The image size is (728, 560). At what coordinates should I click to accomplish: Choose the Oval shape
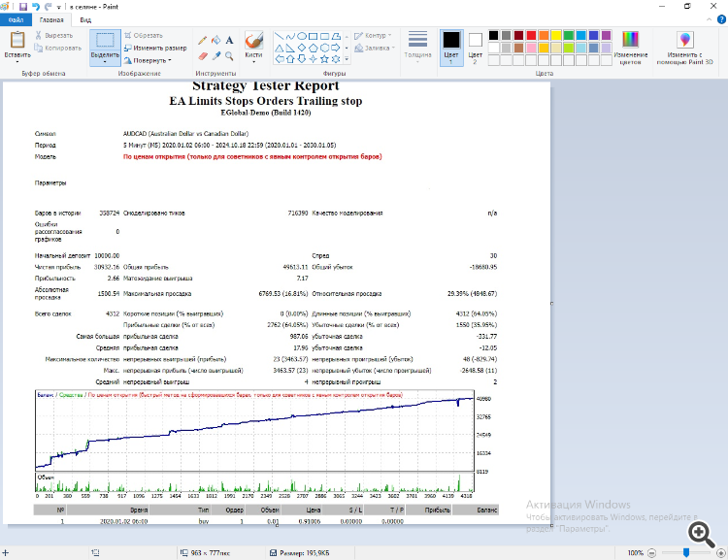(x=302, y=36)
